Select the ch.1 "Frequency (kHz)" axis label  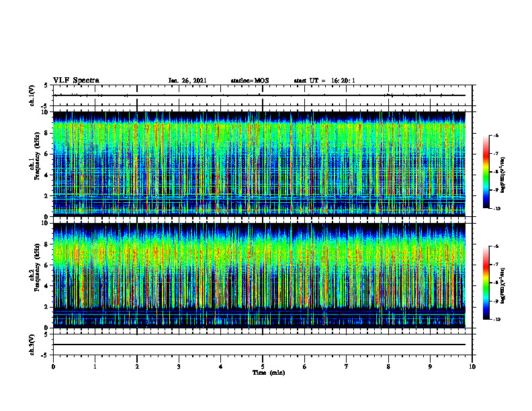(x=37, y=156)
